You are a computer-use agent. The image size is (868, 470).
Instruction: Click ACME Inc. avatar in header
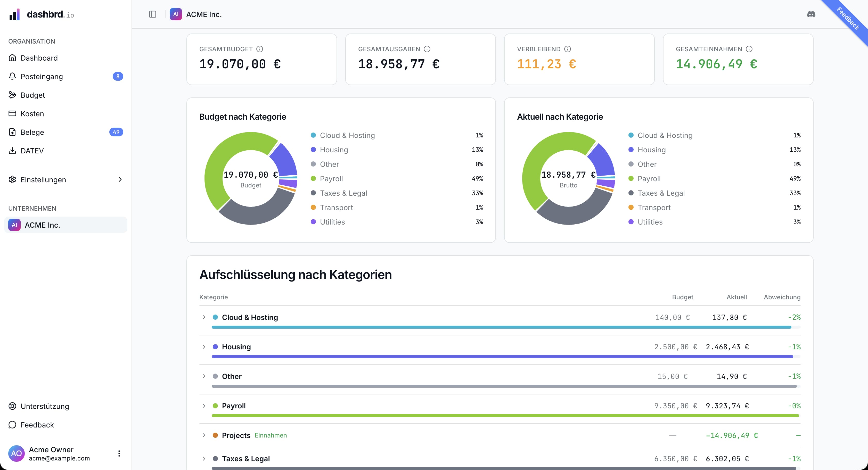click(x=176, y=14)
